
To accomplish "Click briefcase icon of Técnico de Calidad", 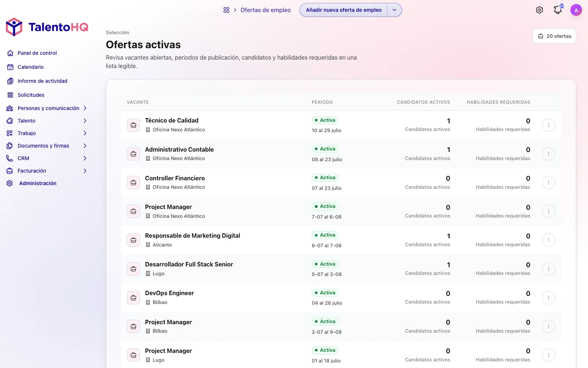I will pos(133,125).
